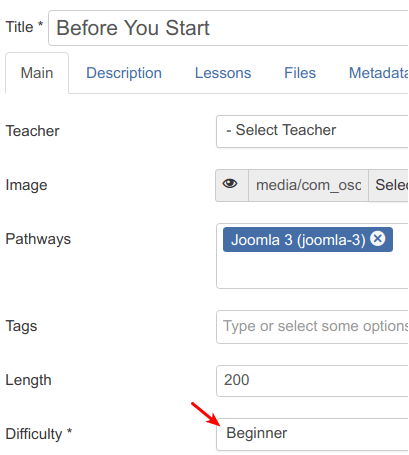Click the eye preview icon for Image
409x455 pixels.
tap(232, 185)
